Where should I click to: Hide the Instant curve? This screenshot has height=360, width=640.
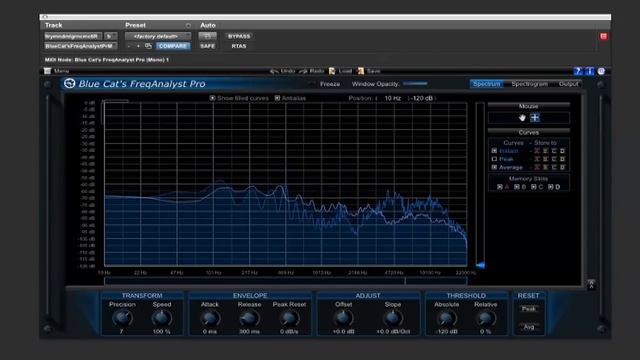(494, 151)
